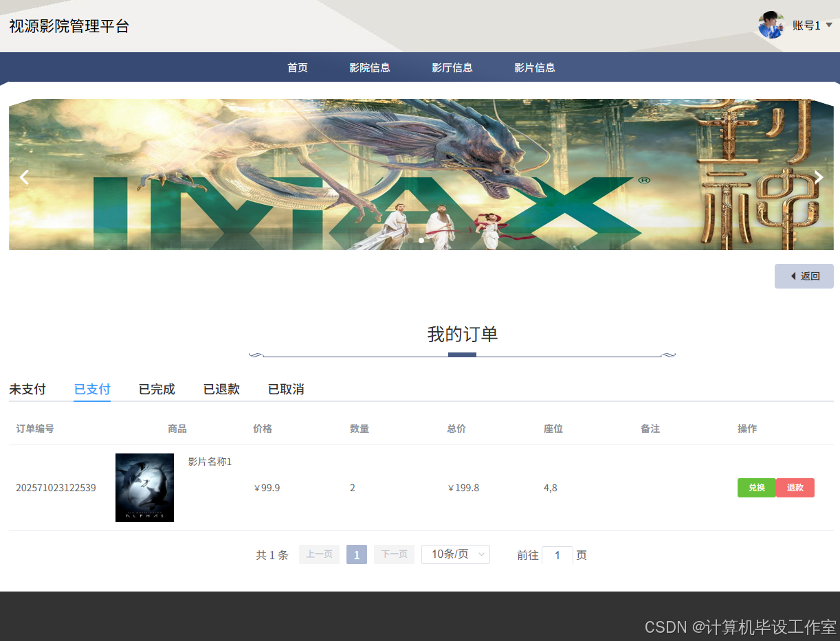Image resolution: width=840 pixels, height=641 pixels.
Task: Show the 已取消 orders tab
Action: click(x=286, y=390)
